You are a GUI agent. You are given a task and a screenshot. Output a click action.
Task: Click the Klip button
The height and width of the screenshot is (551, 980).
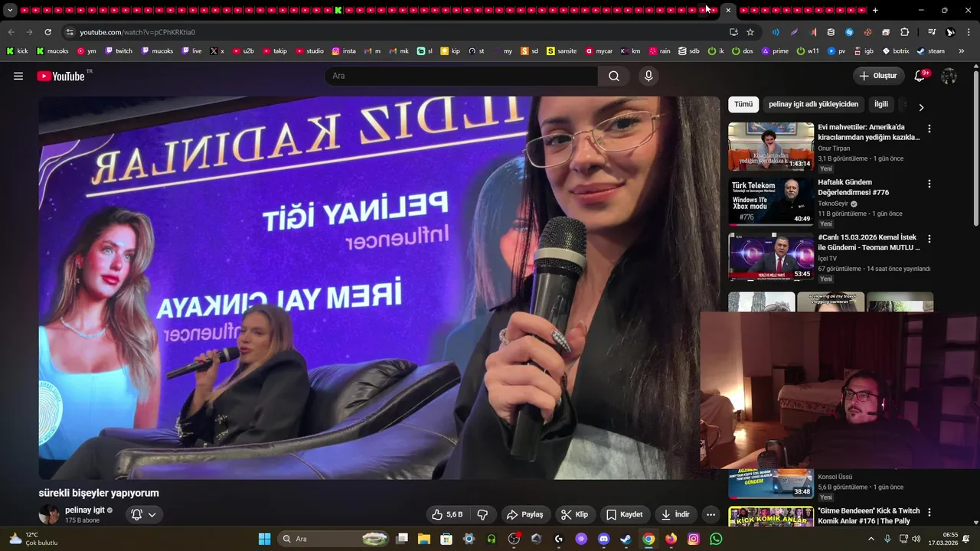pyautogui.click(x=574, y=514)
